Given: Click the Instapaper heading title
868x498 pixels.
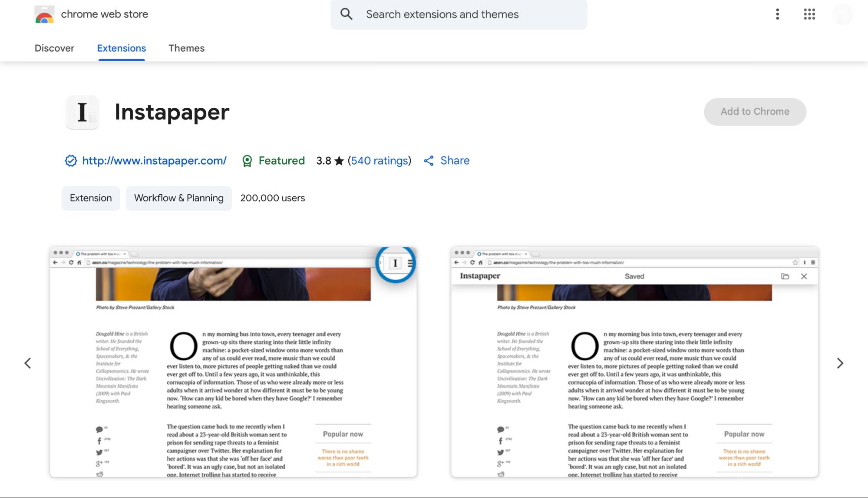Looking at the screenshot, I should tap(172, 113).
